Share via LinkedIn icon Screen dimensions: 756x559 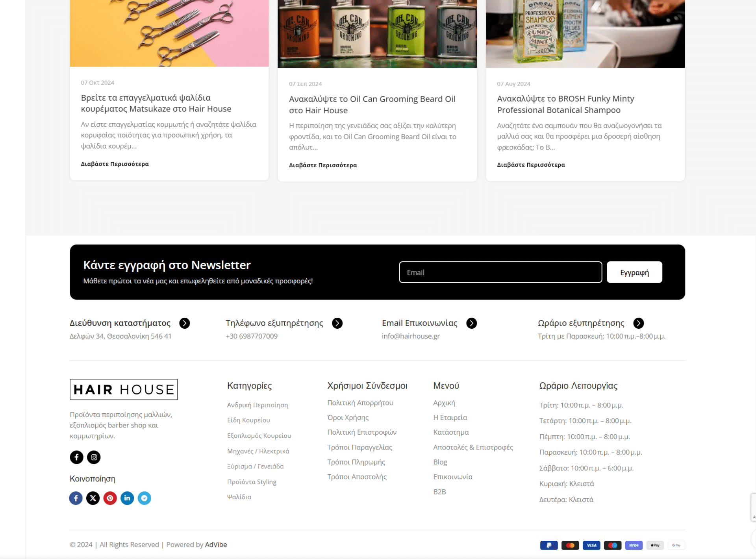tap(127, 498)
